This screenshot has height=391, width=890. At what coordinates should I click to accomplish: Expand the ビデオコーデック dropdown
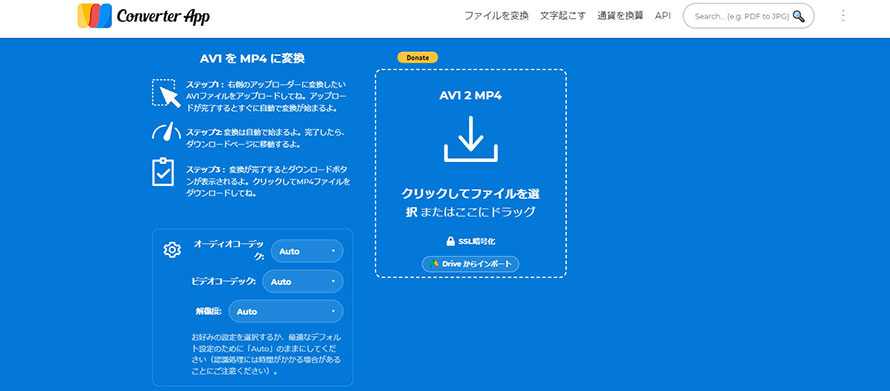303,281
